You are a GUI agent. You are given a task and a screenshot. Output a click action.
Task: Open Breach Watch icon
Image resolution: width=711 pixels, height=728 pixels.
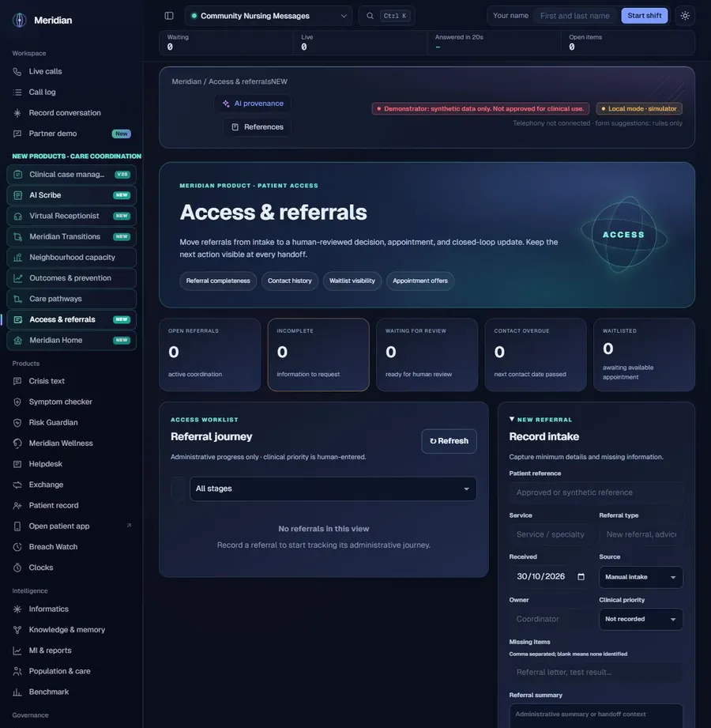pyautogui.click(x=17, y=547)
